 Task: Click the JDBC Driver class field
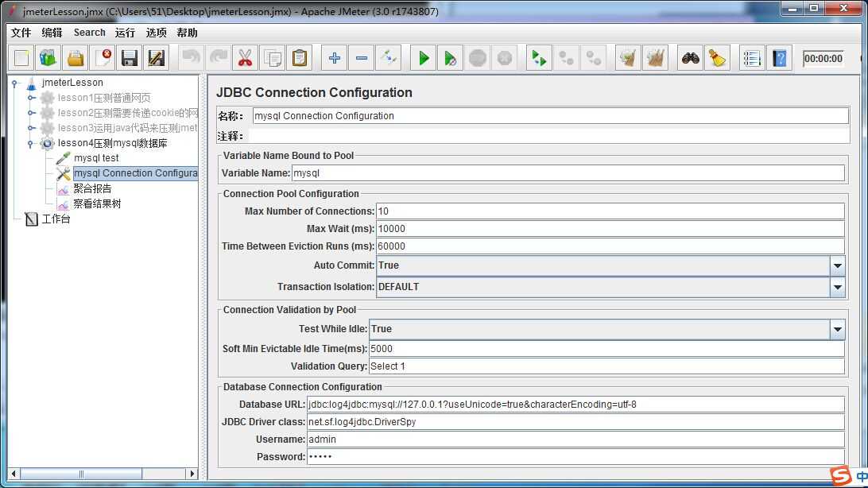click(x=575, y=421)
